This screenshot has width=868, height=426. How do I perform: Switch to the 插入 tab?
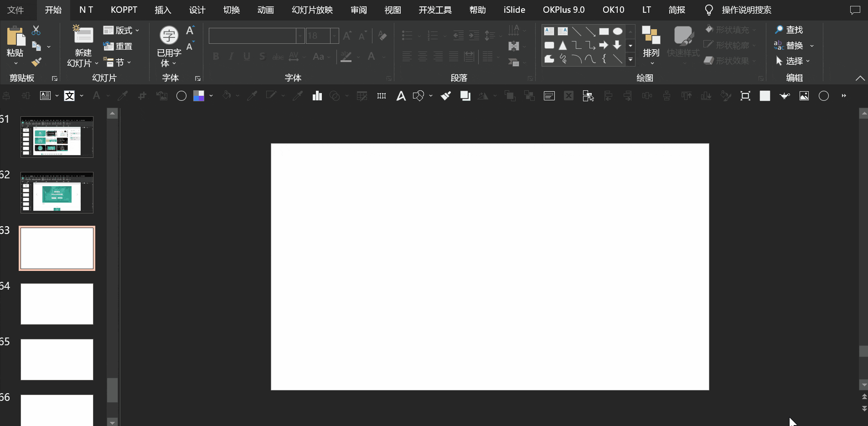point(163,10)
